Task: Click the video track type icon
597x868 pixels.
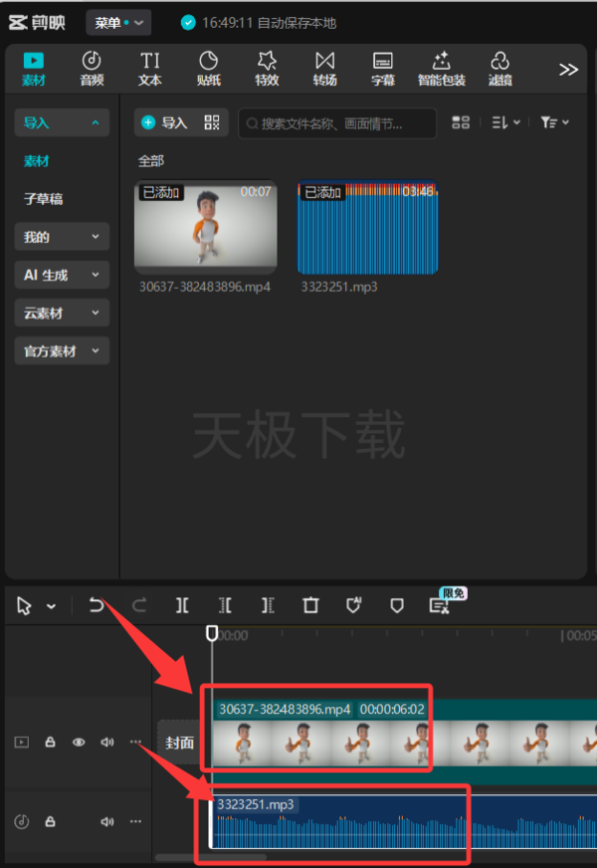Action: pos(22,742)
